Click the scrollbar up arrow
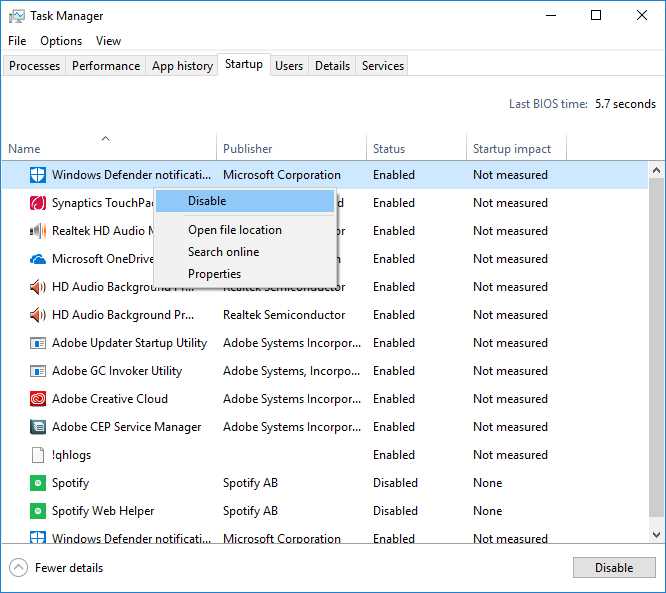Image resolution: width=666 pixels, height=593 pixels. (656, 171)
